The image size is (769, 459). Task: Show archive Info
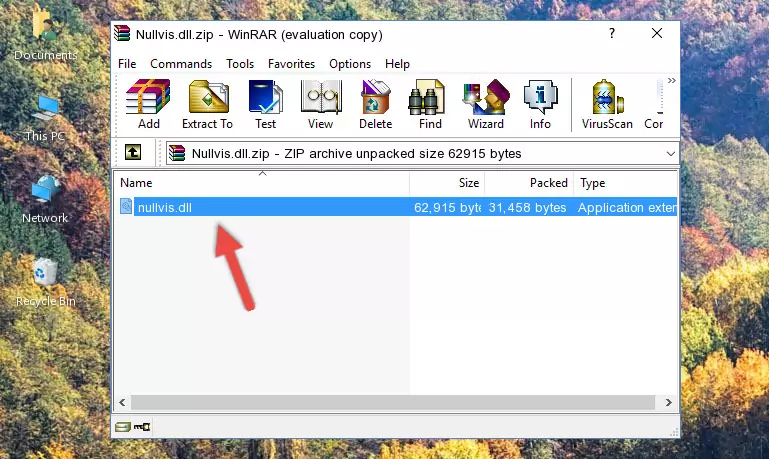tap(540, 104)
